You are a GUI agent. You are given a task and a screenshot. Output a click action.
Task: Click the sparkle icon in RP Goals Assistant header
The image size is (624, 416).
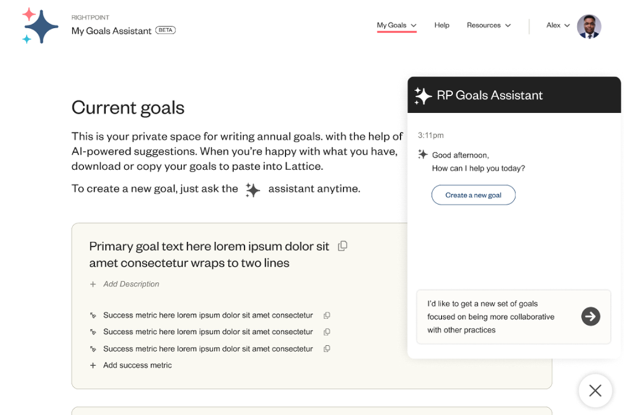coord(423,95)
